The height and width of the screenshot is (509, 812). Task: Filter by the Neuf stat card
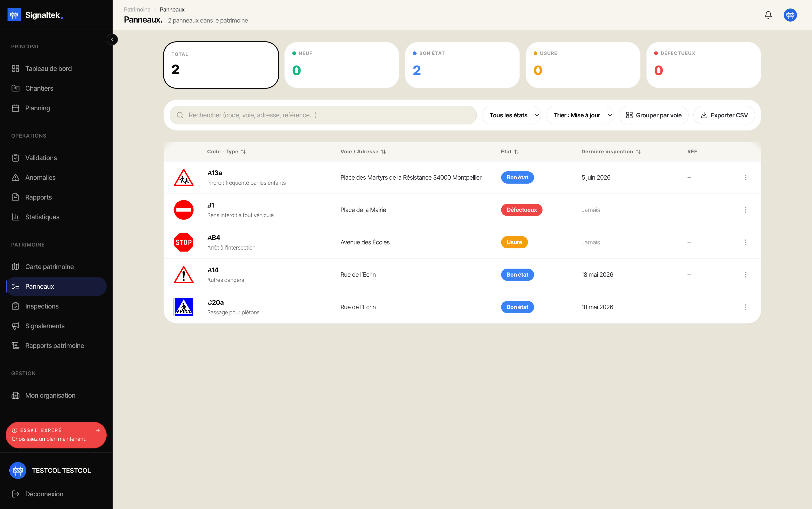(341, 65)
